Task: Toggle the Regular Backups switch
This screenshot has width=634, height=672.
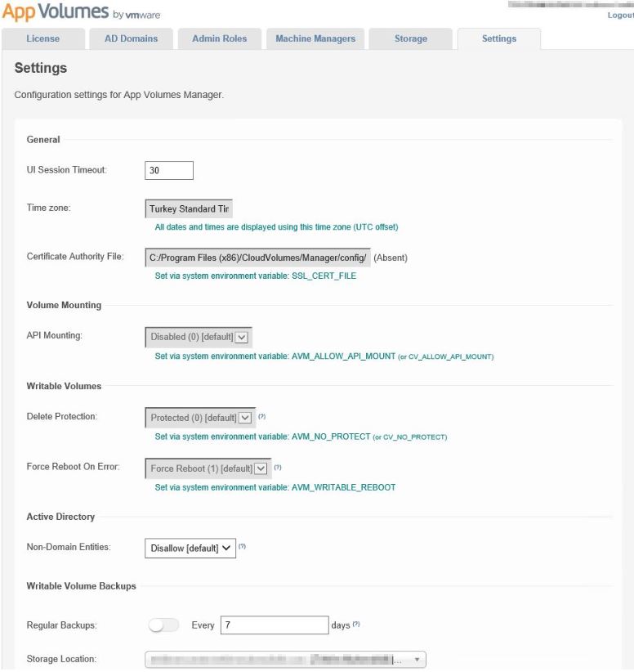Action: point(163,625)
